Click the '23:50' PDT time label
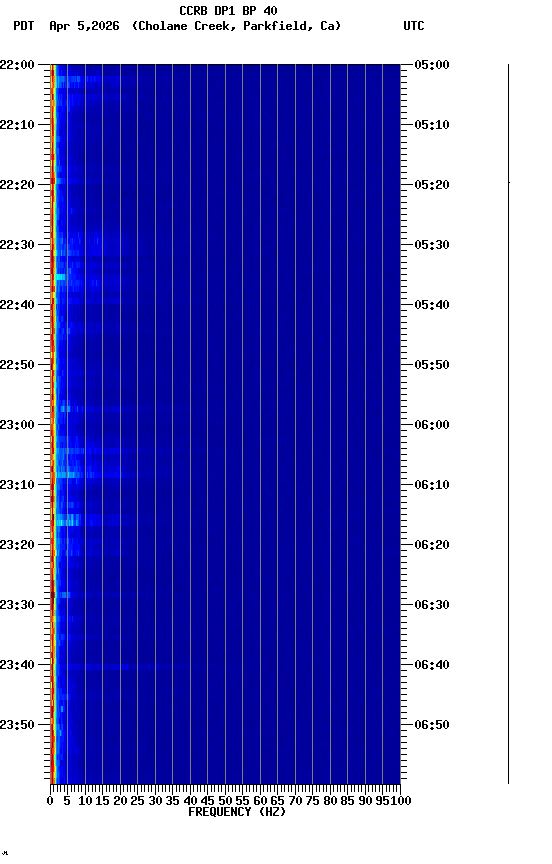 [x=17, y=726]
